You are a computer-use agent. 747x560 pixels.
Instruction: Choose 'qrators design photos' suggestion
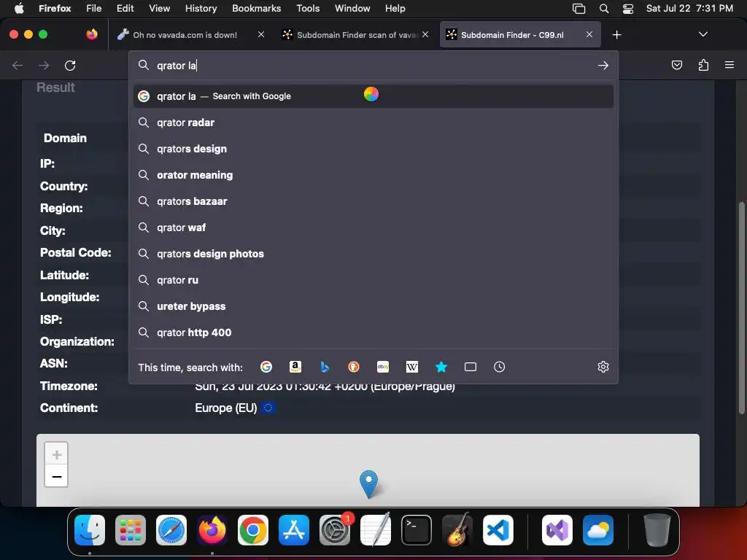tap(373, 254)
